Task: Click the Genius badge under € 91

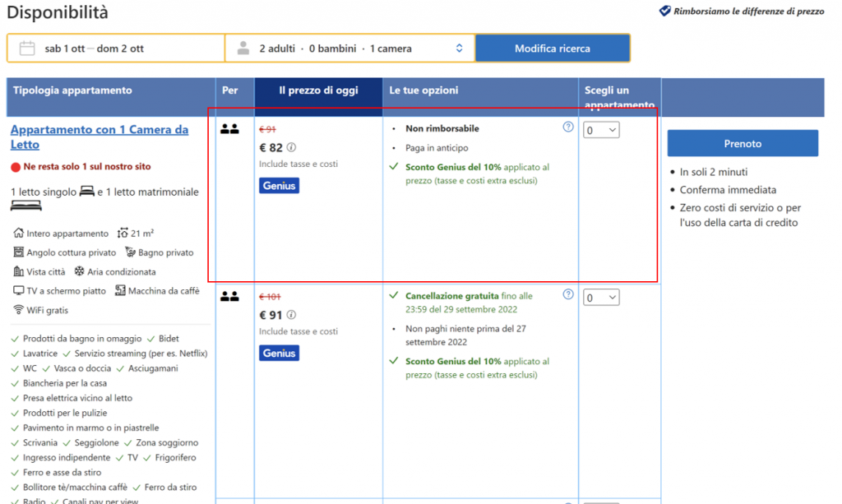Action: 279,353
